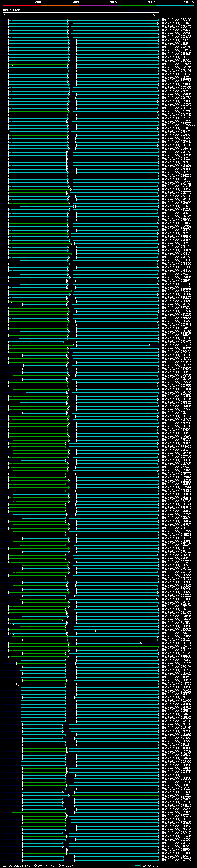The height and width of the screenshot is (868, 197).
Task: Select label UniRef100_C5YCE6
Action: click(177, 64)
